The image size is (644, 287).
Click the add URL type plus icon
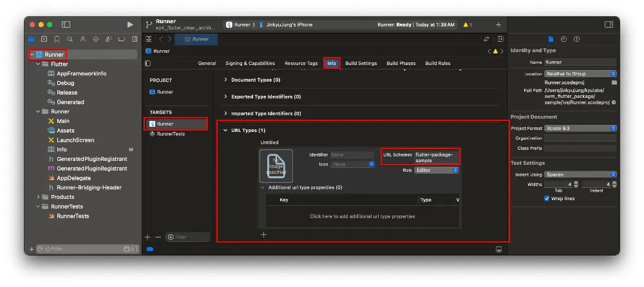click(x=263, y=235)
